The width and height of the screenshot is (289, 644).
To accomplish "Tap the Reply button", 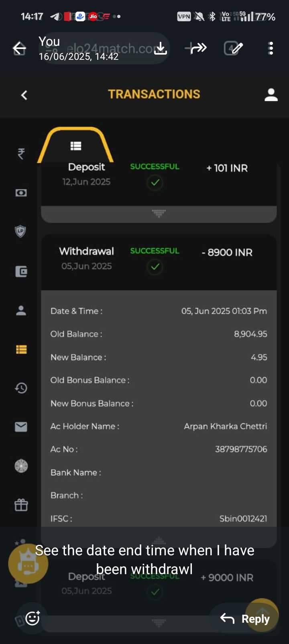I will click(246, 619).
